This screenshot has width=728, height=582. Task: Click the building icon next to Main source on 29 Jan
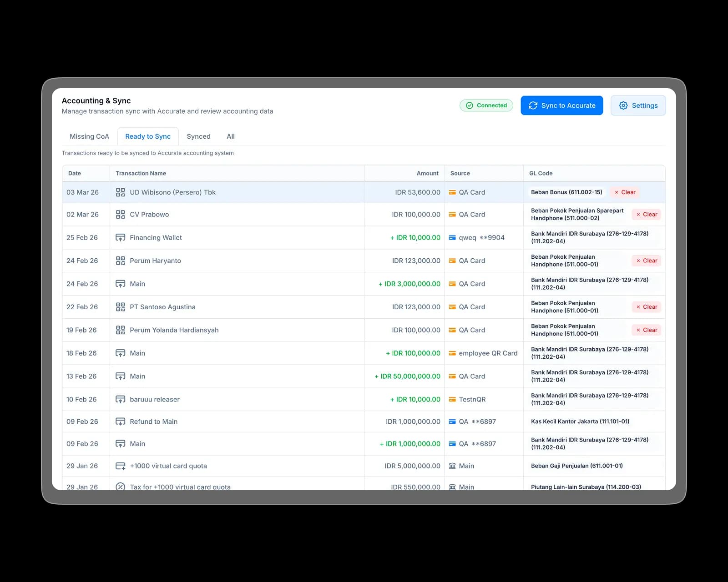(452, 466)
